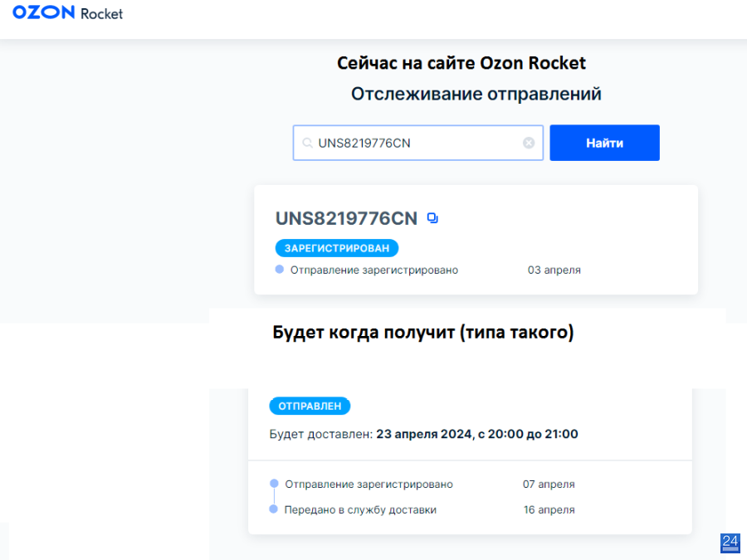Screen dimensions: 747x560
Task: Click 'Отправление зарегистрировано' next to 03 апреля
Action: (374, 270)
